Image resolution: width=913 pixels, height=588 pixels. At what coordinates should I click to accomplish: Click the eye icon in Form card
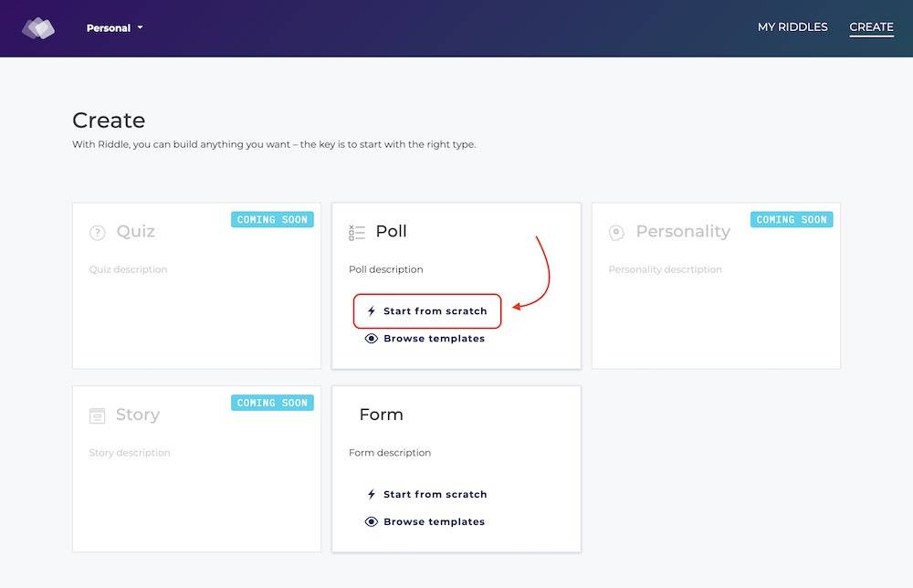tap(371, 521)
